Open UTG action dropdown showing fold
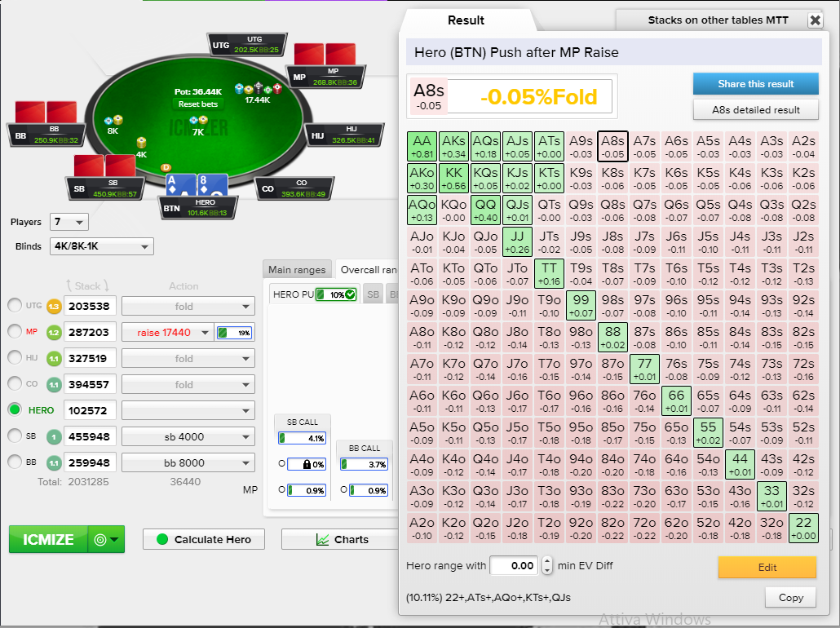840x628 pixels. pos(188,307)
